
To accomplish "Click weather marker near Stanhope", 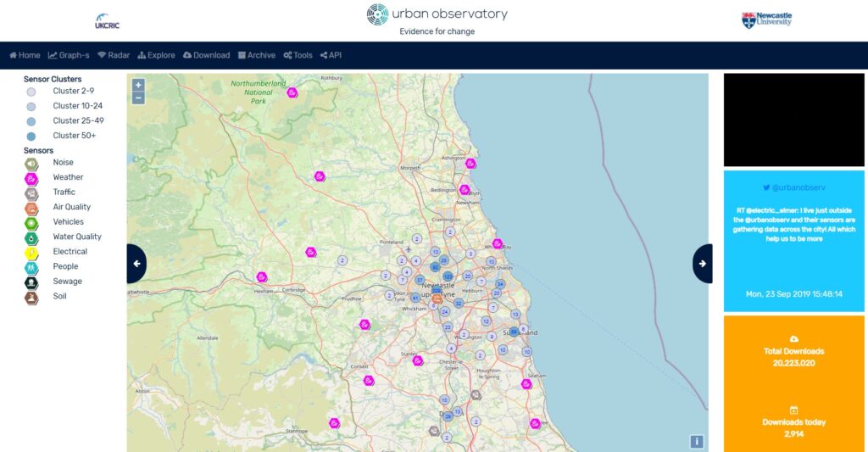I will coord(334,424).
